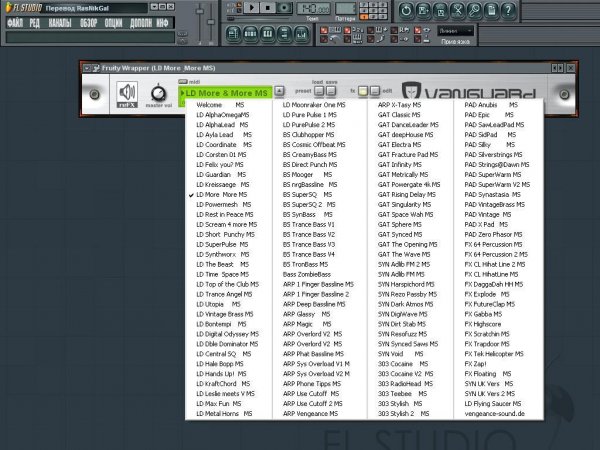Toggle the checkbox beside piano-plus step editing
The image size is (600, 450).
[371, 30]
